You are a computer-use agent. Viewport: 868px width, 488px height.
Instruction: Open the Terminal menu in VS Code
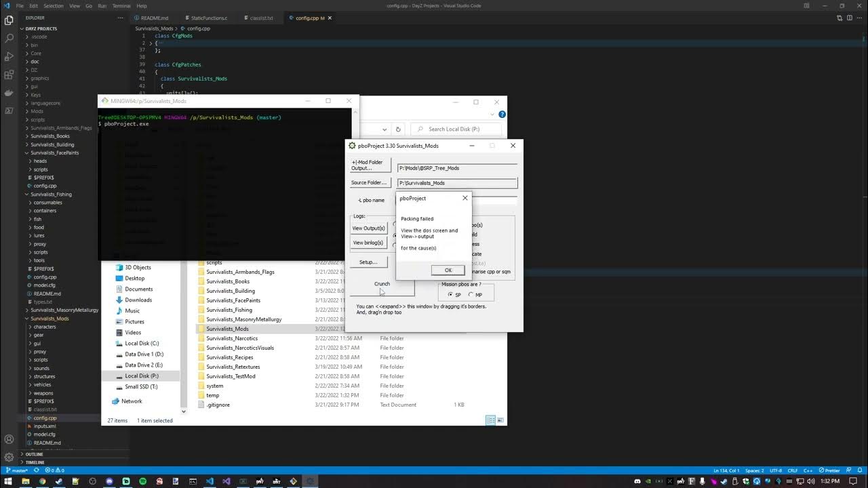[121, 5]
